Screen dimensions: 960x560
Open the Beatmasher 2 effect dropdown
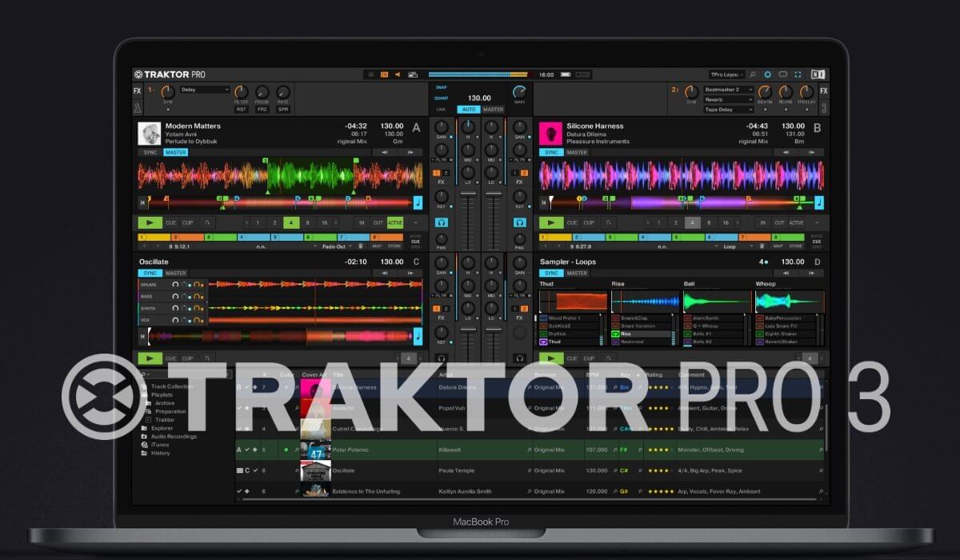pos(728,90)
